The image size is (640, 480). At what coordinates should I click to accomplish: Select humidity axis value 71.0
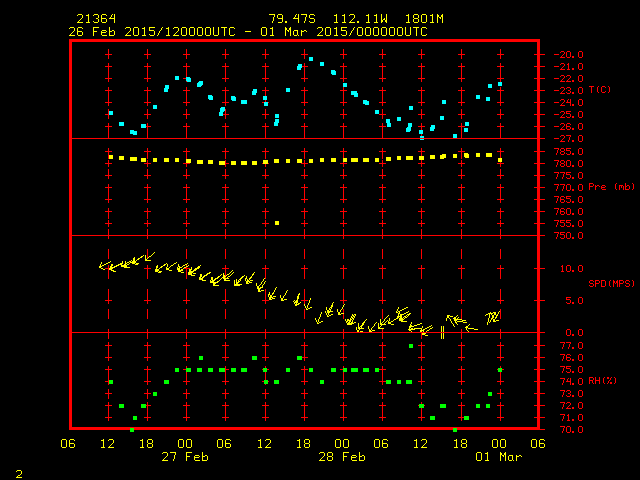[571, 418]
